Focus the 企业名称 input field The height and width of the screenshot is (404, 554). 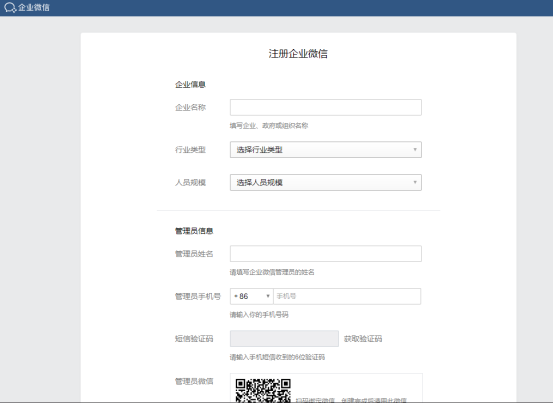pyautogui.click(x=325, y=107)
